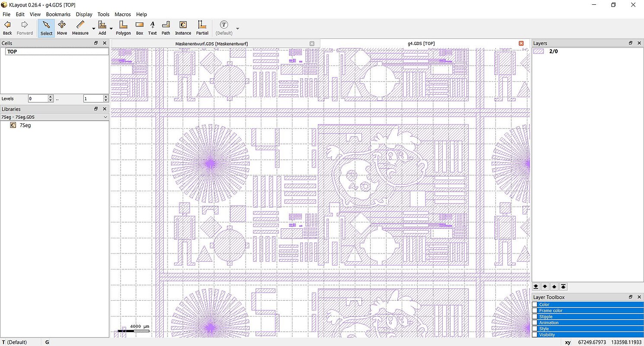644x346 pixels.
Task: Increase the upper Levels value
Action: pyautogui.click(x=106, y=97)
